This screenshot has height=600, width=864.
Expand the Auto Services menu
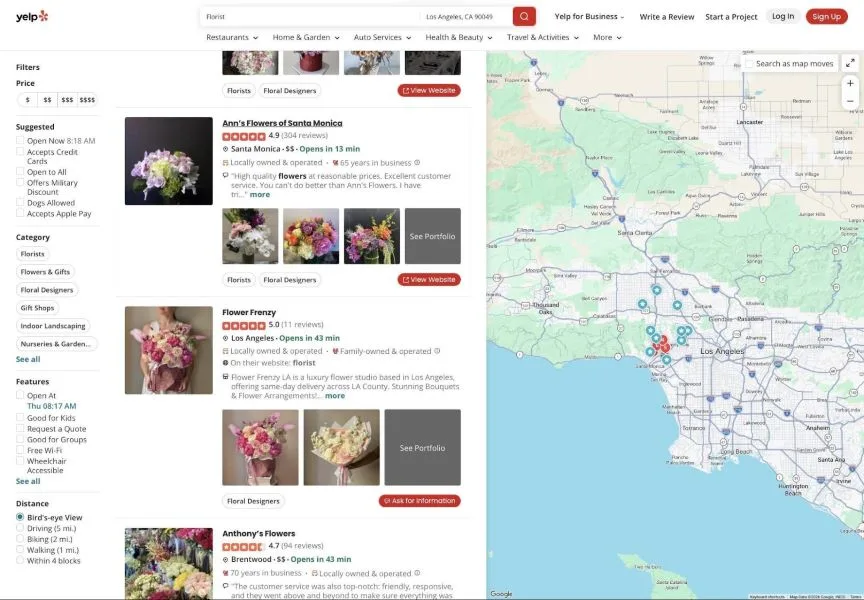pyautogui.click(x=382, y=37)
